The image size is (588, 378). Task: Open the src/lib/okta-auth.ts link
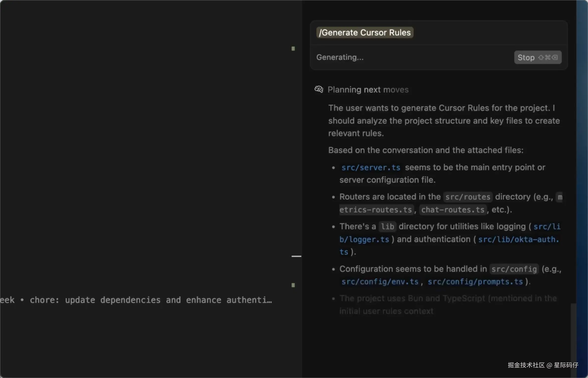(x=518, y=240)
